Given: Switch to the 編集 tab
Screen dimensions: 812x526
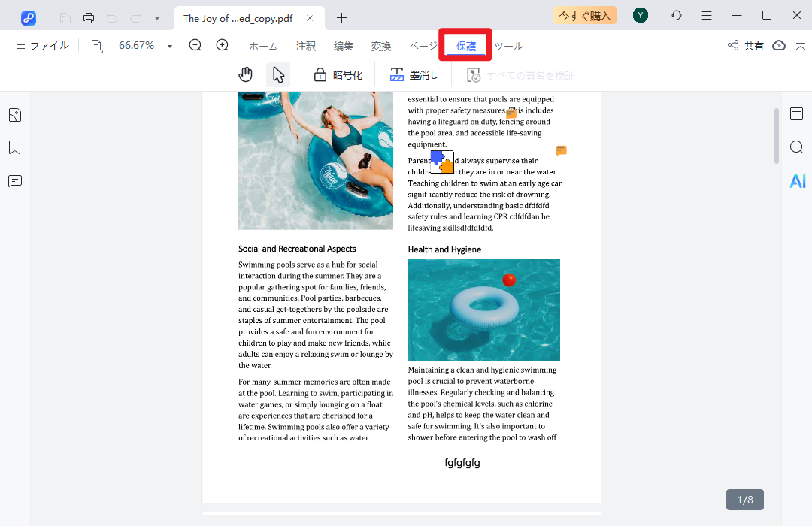Looking at the screenshot, I should [344, 46].
